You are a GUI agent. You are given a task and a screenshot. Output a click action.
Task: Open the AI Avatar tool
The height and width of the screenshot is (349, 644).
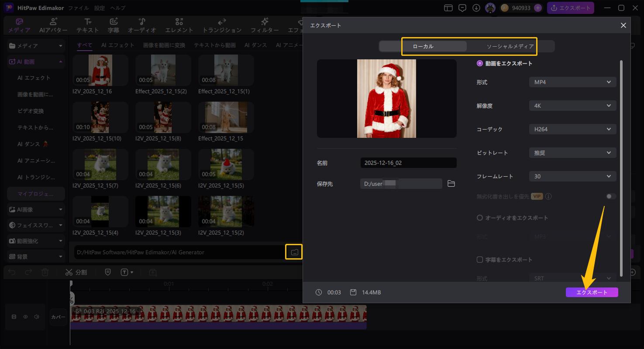click(x=53, y=25)
